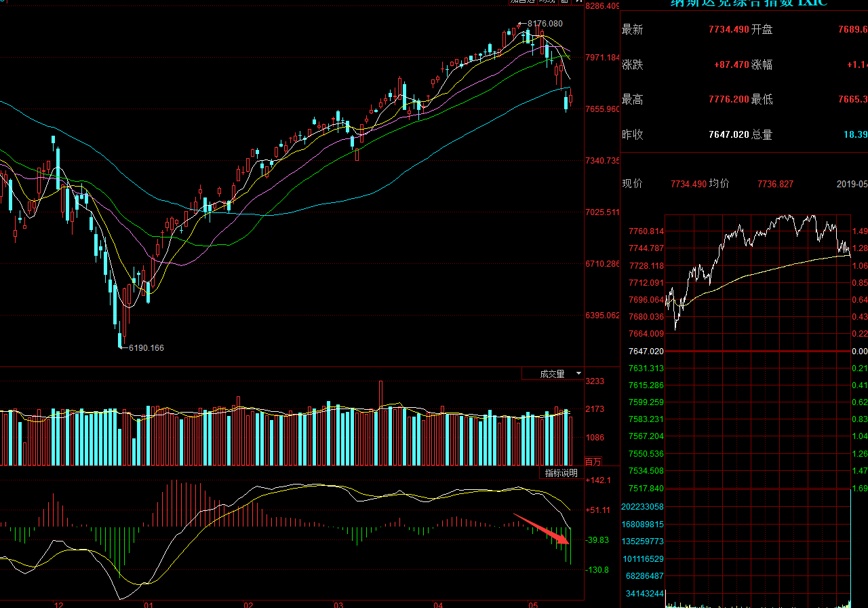The height and width of the screenshot is (608, 868).
Task: Click the 现价 value 7734.490
Action: [x=689, y=184]
